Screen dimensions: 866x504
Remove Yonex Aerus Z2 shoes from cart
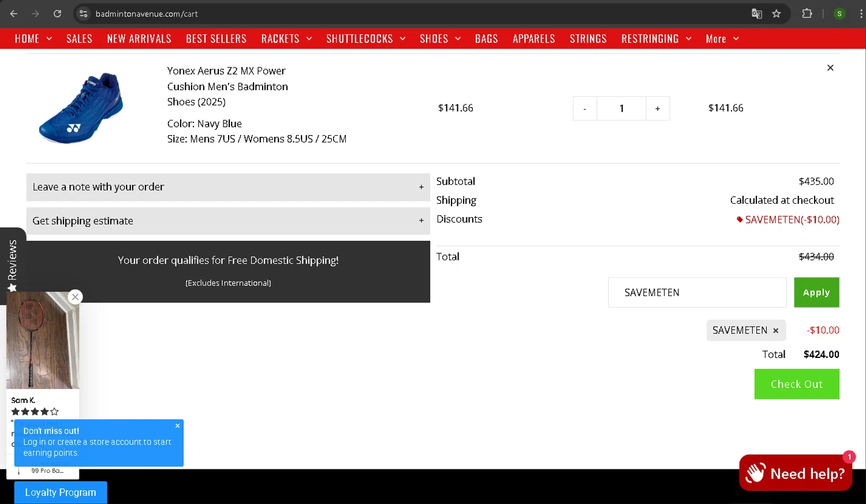tap(830, 68)
